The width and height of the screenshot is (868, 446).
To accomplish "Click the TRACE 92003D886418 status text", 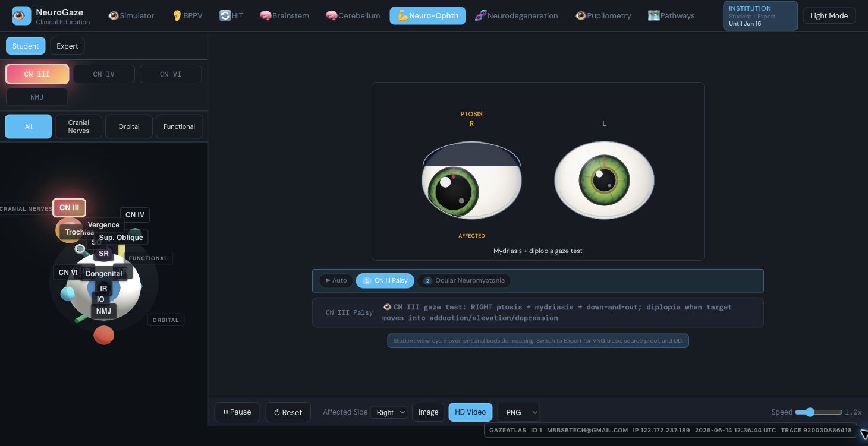I will pyautogui.click(x=816, y=430).
